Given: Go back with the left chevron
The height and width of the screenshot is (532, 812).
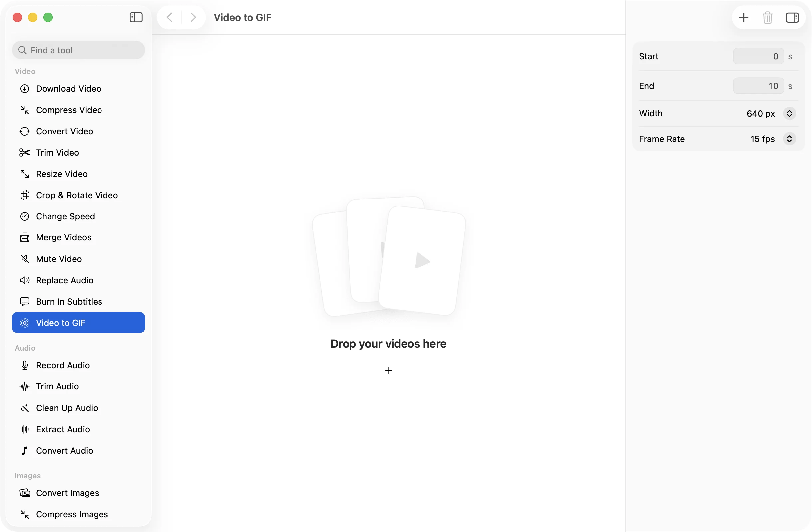Looking at the screenshot, I should coord(170,17).
